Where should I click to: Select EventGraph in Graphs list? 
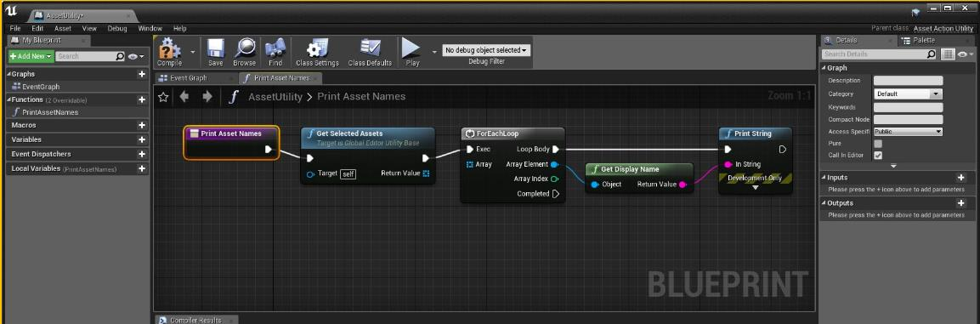coord(41,87)
